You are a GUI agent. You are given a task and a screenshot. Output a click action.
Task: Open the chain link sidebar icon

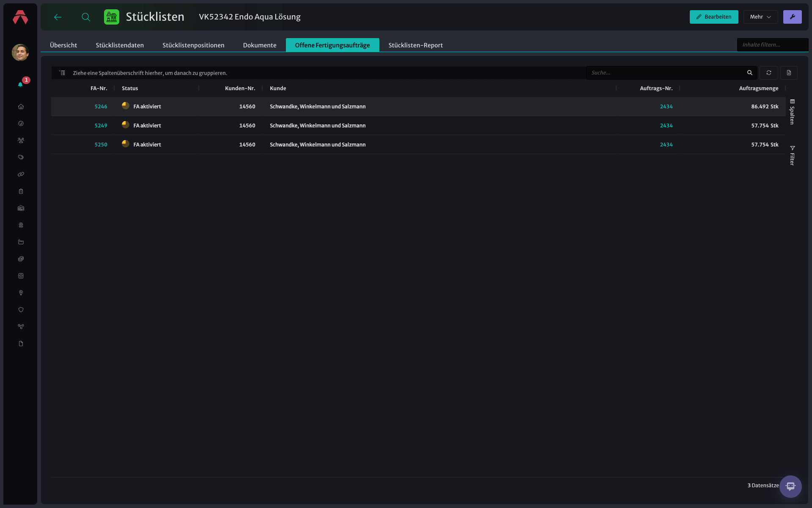click(x=21, y=174)
